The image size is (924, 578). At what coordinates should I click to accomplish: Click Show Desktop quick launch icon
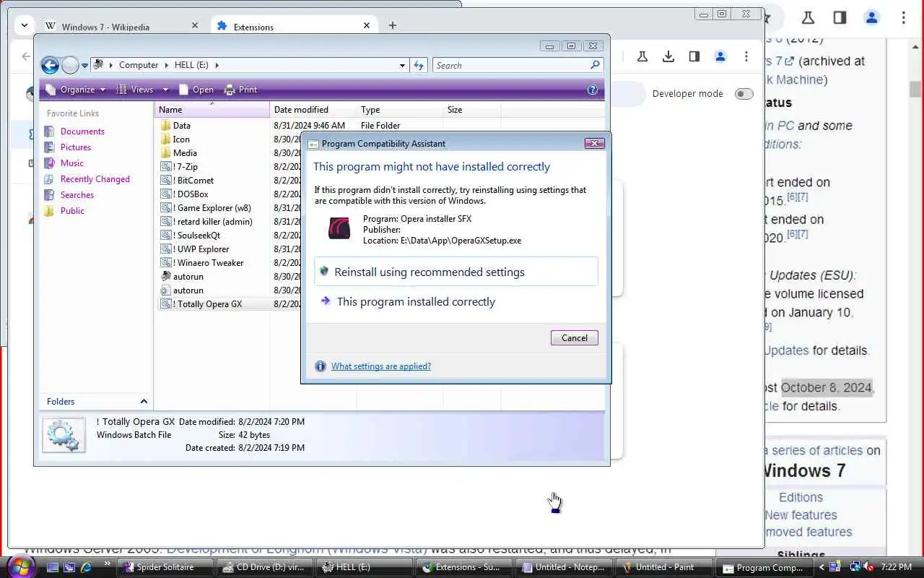52,567
